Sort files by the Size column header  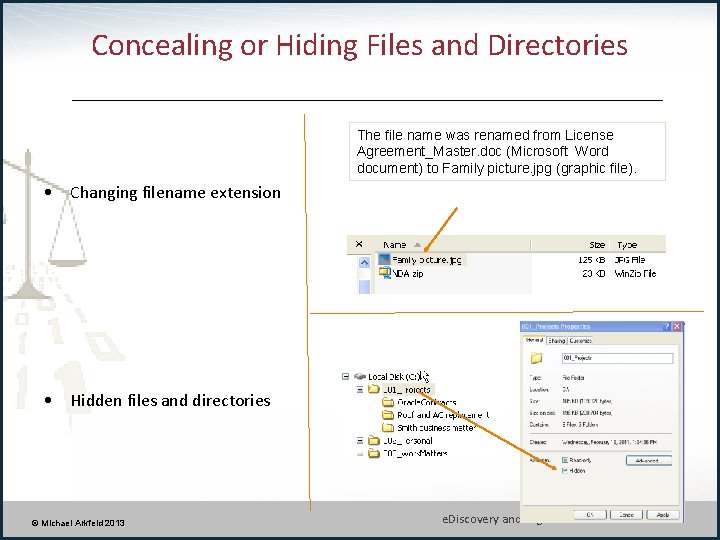pyautogui.click(x=597, y=245)
